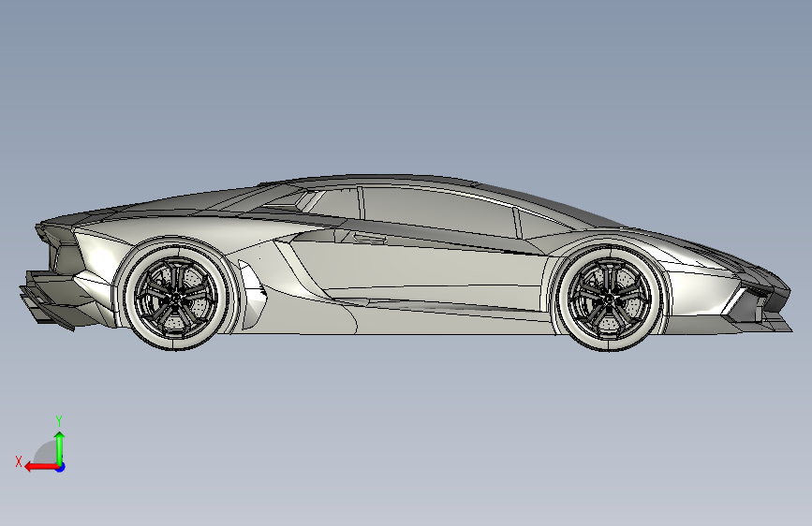812x526 pixels.
Task: Click the blue Z axis origin dot
Action: [x=61, y=467]
